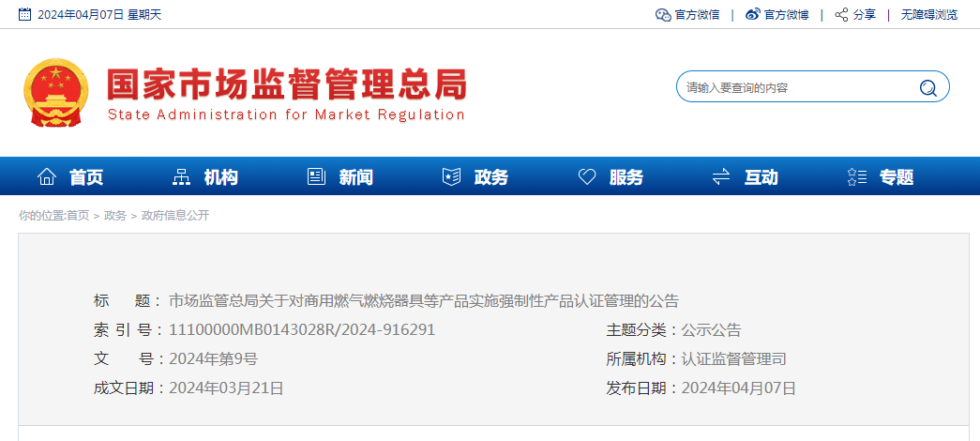This screenshot has height=441, width=980.
Task: Click the newspaper icon for 新闻
Action: pos(316,177)
